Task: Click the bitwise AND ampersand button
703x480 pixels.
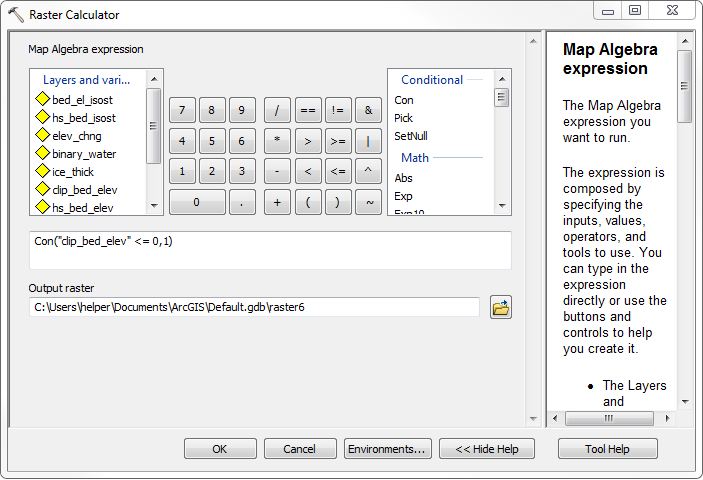Action: (369, 110)
